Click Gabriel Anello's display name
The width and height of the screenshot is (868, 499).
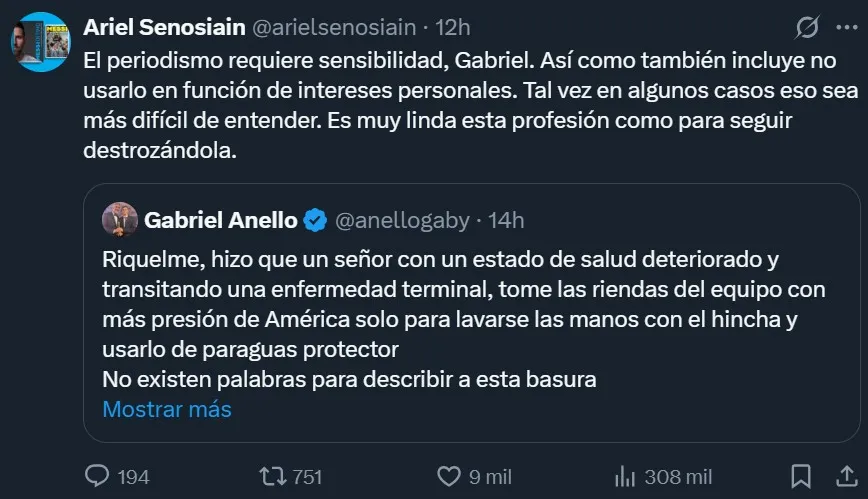click(219, 220)
